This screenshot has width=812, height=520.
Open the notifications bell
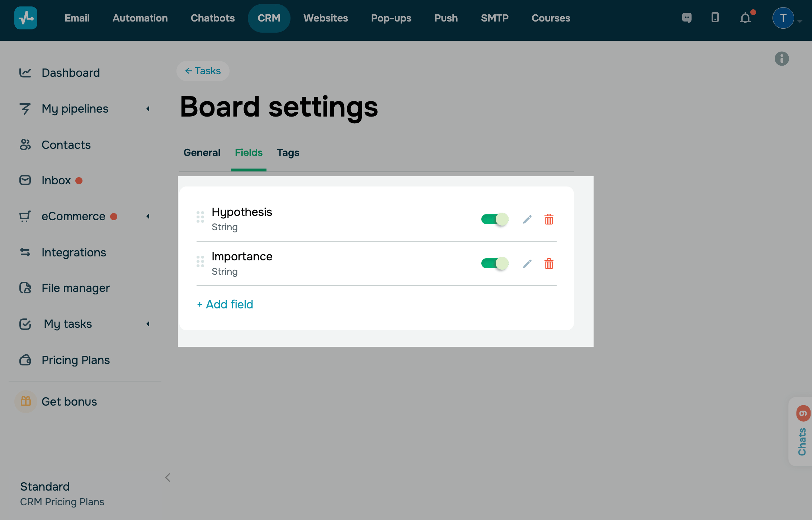[745, 18]
